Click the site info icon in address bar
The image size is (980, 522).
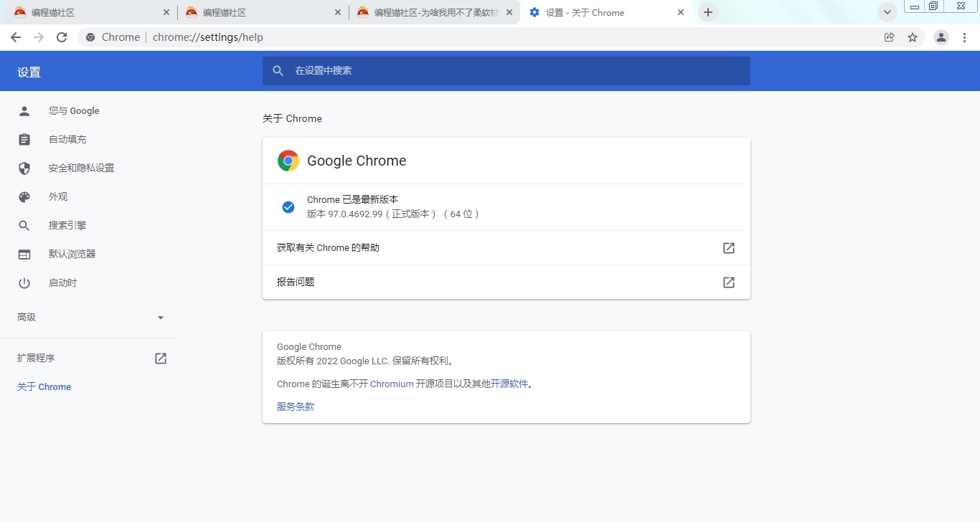[x=90, y=37]
